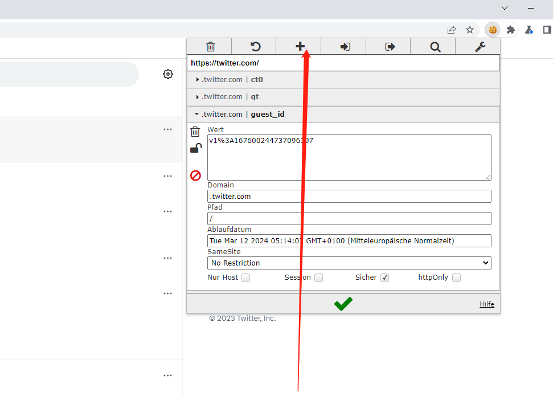The image size is (554, 396).
Task: Open the export cookies icon
Action: (x=390, y=46)
